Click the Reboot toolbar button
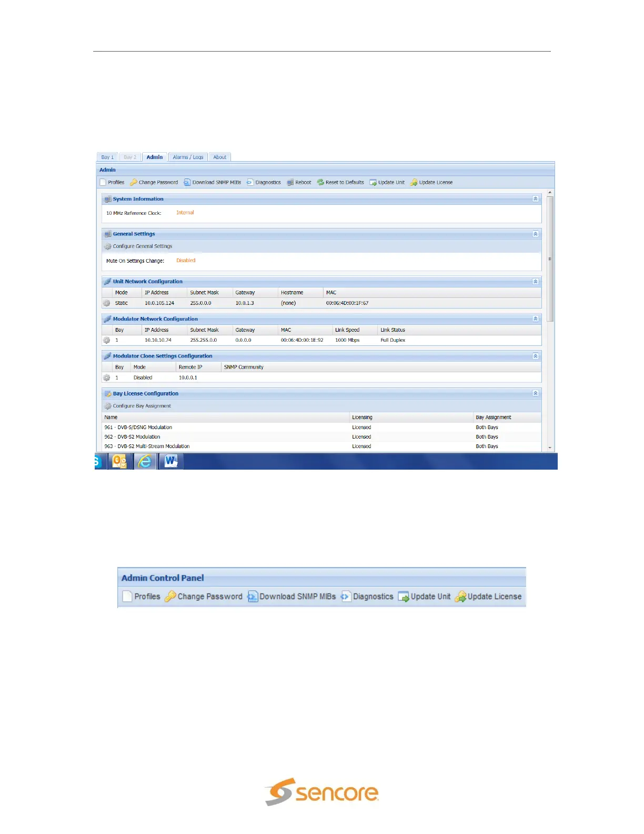This screenshot has width=644, height=834. pyautogui.click(x=299, y=182)
